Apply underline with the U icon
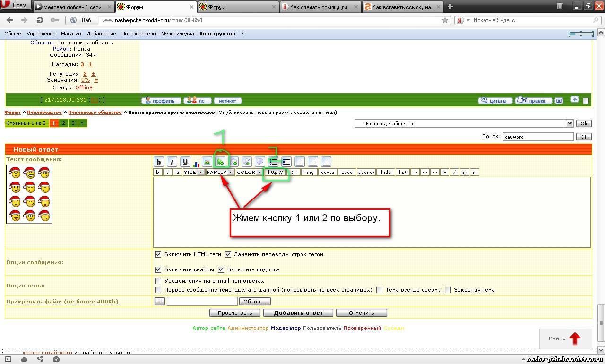 (x=185, y=162)
